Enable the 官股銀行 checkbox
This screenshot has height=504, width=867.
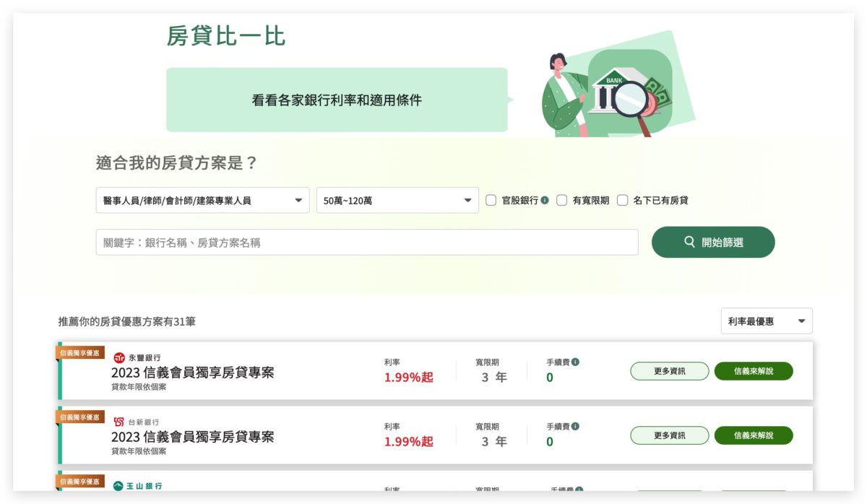pos(491,201)
